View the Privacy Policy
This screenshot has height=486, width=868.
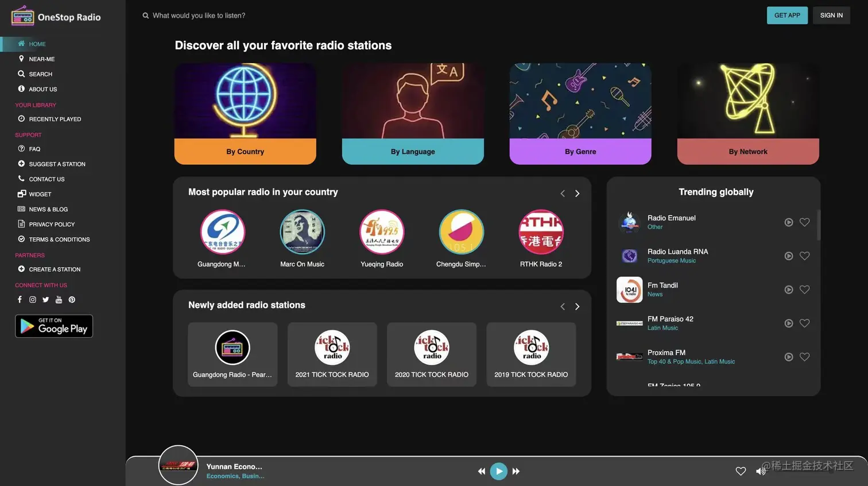46,224
